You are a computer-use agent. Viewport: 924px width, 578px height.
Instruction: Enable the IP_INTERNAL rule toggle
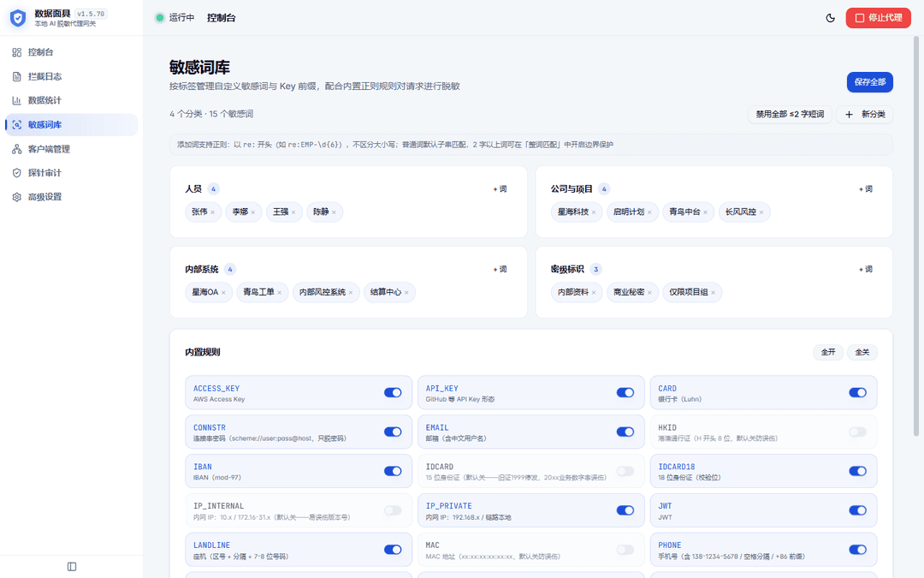point(393,510)
